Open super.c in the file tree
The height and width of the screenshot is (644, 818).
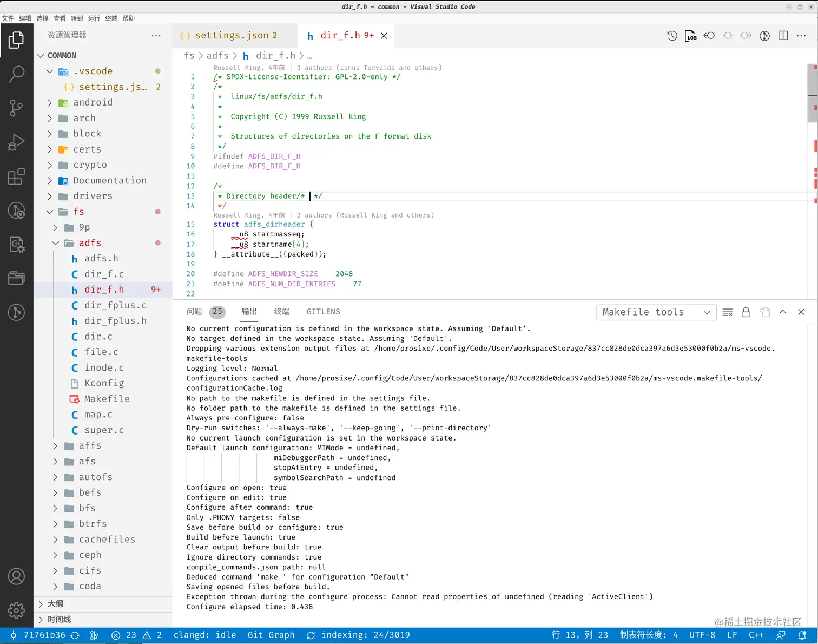103,431
